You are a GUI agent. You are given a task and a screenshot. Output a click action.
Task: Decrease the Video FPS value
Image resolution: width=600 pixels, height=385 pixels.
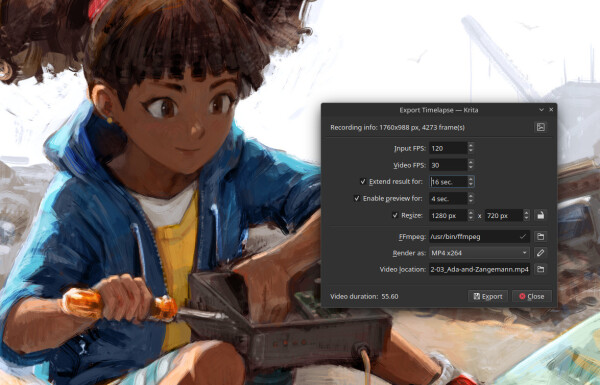[471, 168]
